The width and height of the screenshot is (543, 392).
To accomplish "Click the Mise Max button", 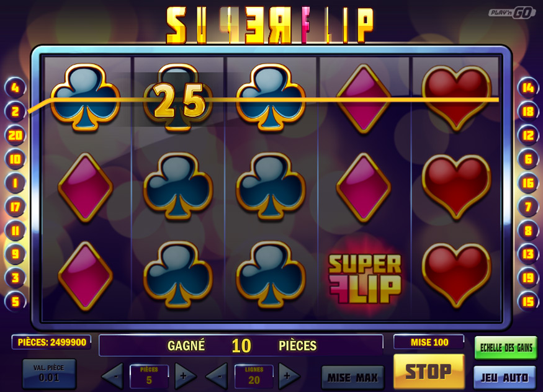I will [352, 377].
